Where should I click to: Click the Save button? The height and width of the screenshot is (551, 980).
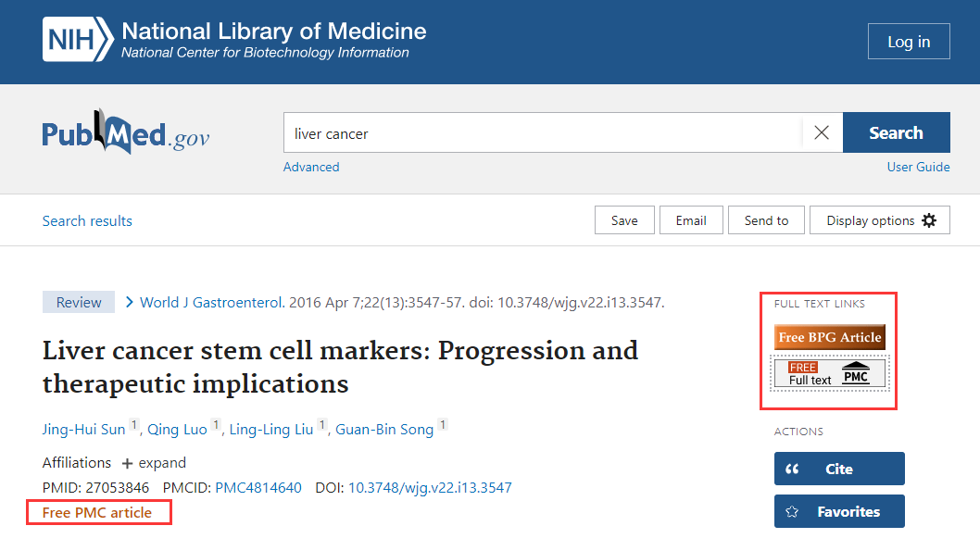(624, 220)
